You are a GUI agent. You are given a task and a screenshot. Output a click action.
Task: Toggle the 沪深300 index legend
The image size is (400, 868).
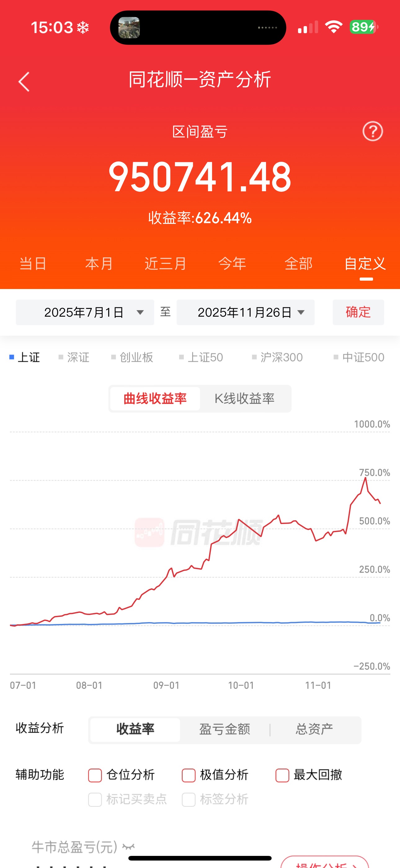[x=278, y=357]
